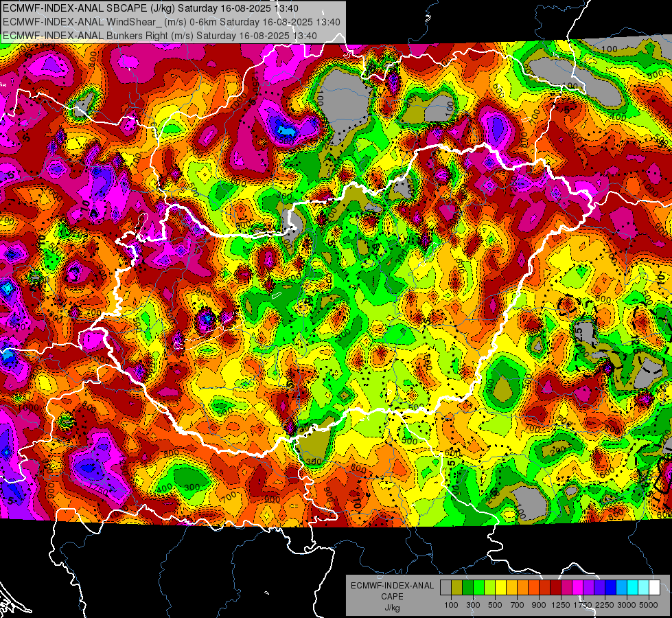Select the pink-magenta swatch after 1250

[x=566, y=588]
